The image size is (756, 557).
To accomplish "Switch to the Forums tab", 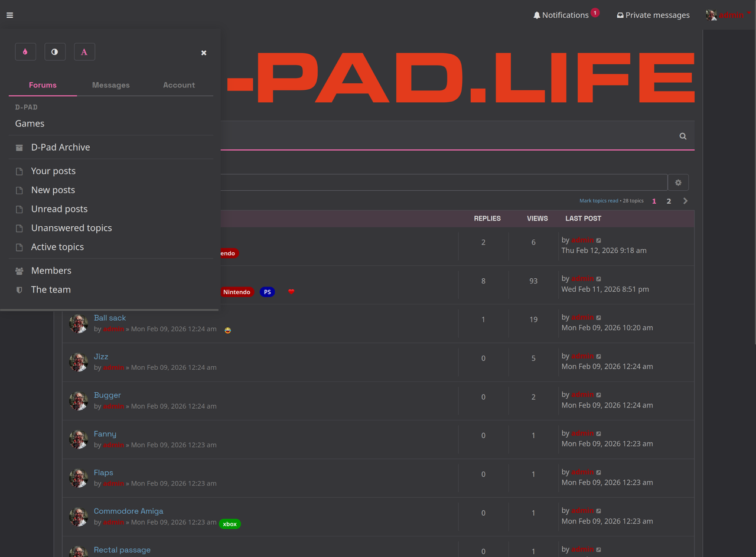I will pyautogui.click(x=43, y=85).
